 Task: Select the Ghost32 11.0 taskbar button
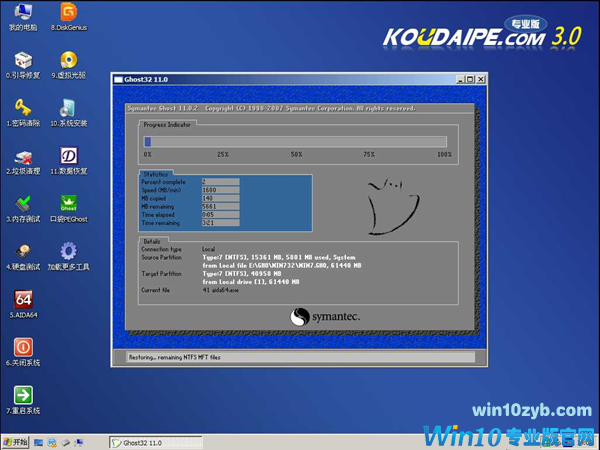pos(156,443)
